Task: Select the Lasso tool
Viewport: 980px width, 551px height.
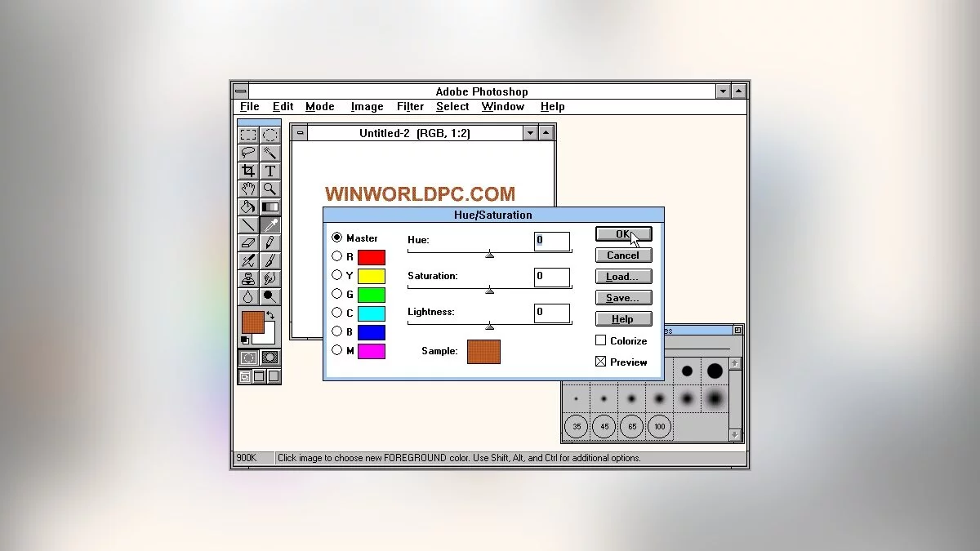Action: tap(248, 153)
